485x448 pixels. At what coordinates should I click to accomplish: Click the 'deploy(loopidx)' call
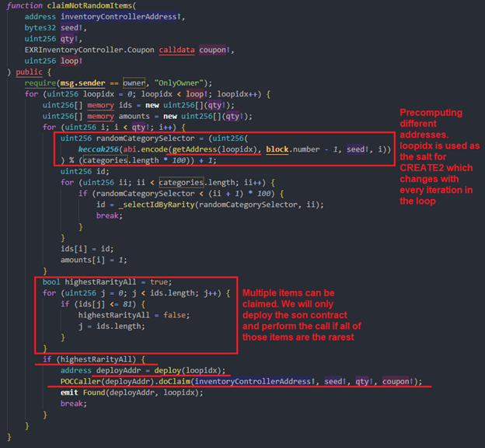point(188,370)
